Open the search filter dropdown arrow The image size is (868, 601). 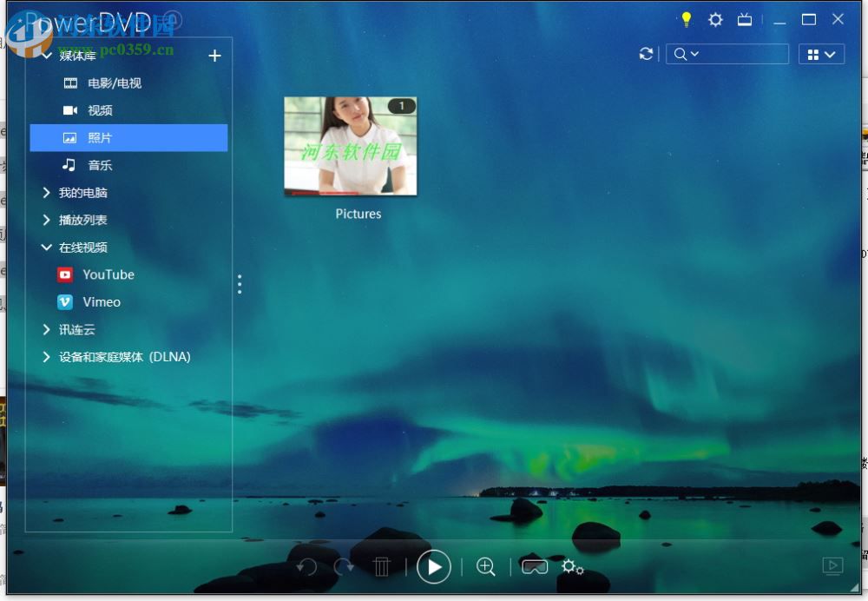pos(695,55)
